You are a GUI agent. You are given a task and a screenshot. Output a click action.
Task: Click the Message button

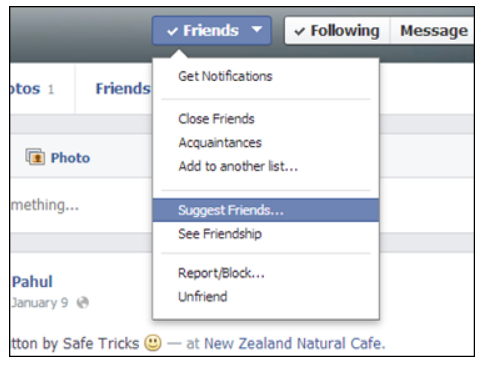point(433,31)
